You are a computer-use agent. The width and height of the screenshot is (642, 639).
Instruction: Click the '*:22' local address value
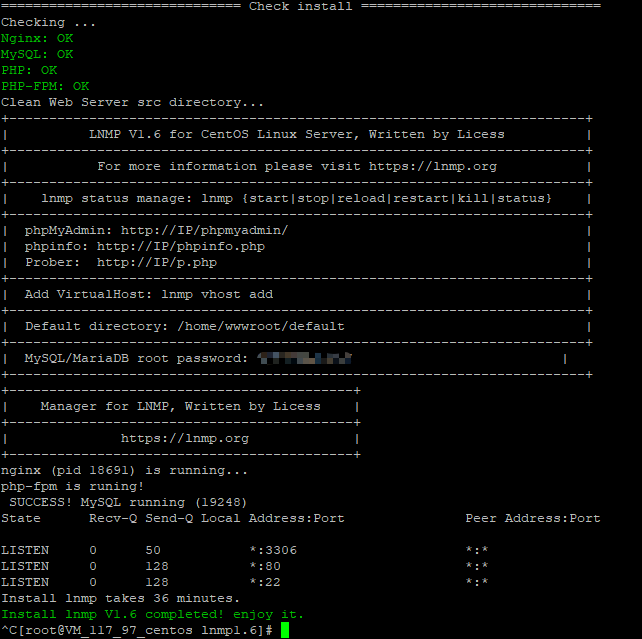[265, 582]
